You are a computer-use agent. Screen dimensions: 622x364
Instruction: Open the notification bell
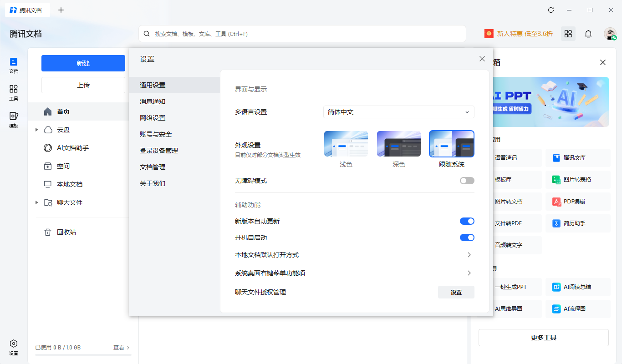[x=588, y=34]
